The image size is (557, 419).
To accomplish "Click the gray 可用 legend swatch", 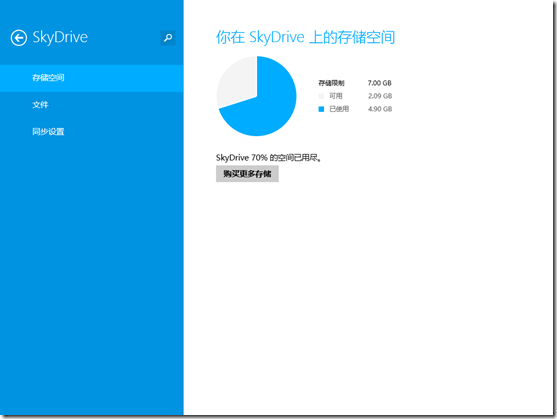I will [x=321, y=96].
